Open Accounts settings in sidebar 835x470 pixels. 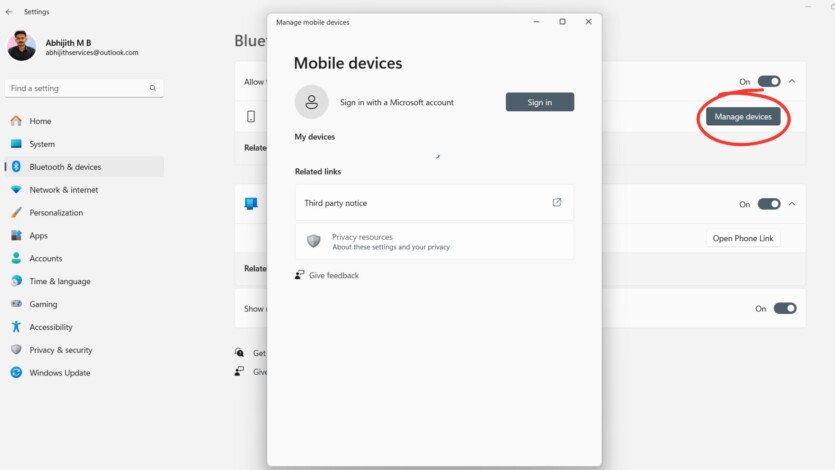84,258
